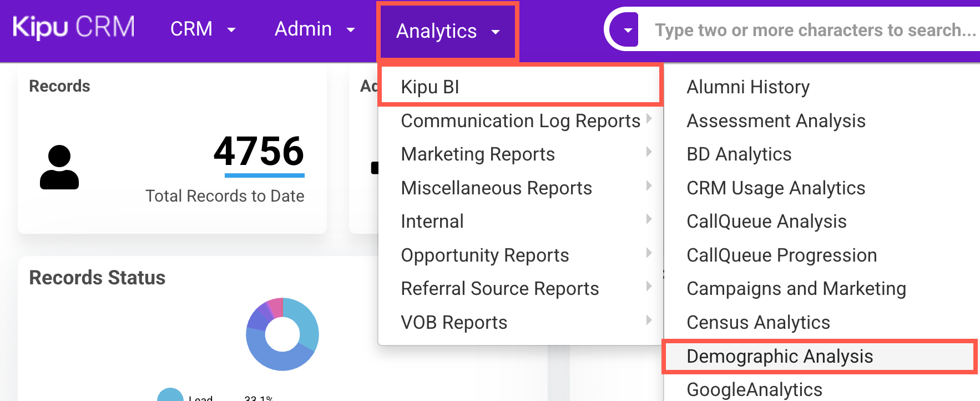
Task: Click the person icon in Records card
Action: pyautogui.click(x=59, y=167)
